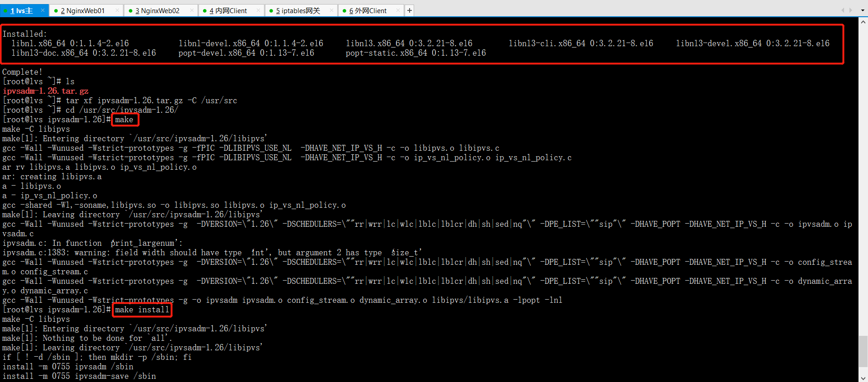Click the "m.o config_stream.c" wrapped line
The image size is (868, 382).
(45, 272)
